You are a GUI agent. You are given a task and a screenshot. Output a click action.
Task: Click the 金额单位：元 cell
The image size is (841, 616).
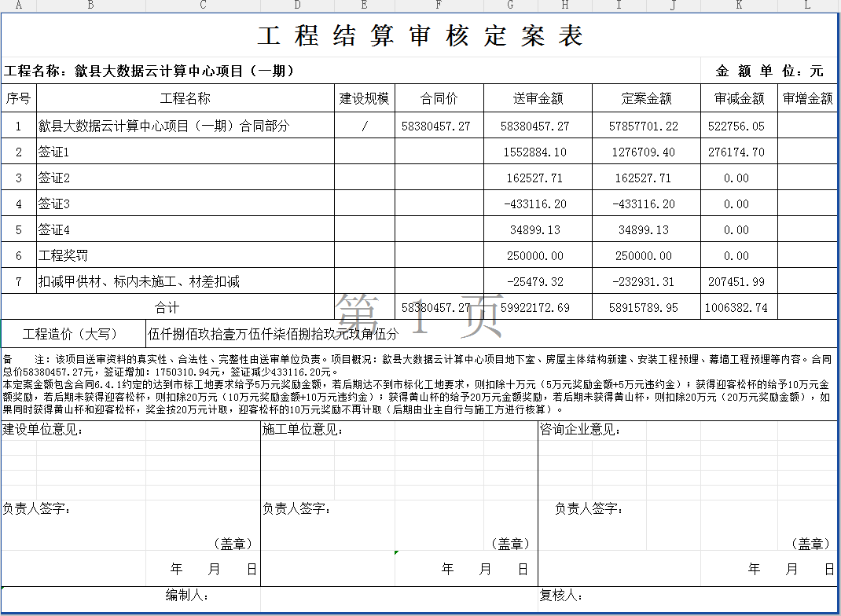pyautogui.click(x=769, y=71)
